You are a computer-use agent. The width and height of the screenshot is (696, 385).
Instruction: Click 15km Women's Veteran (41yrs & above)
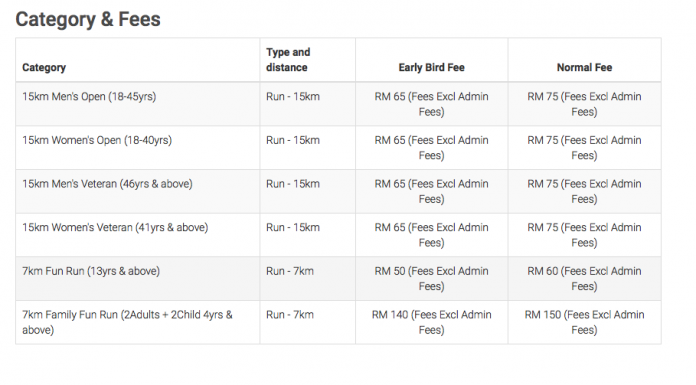[x=115, y=227]
